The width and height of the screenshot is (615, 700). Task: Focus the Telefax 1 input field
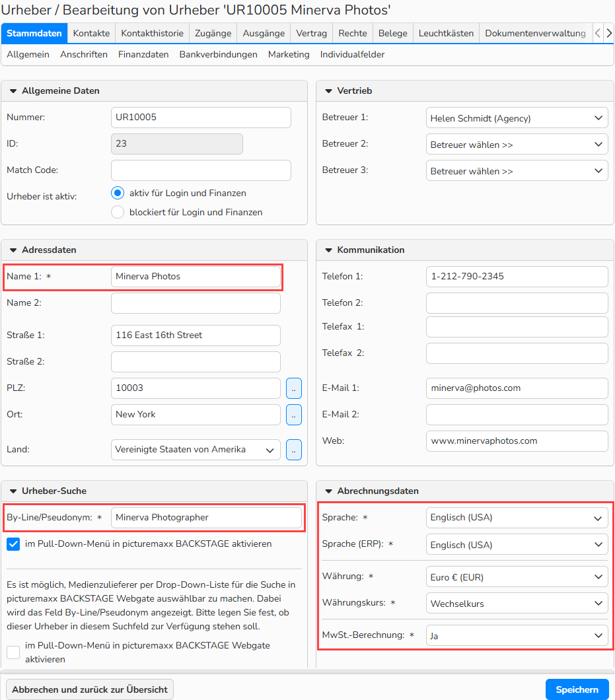click(517, 327)
